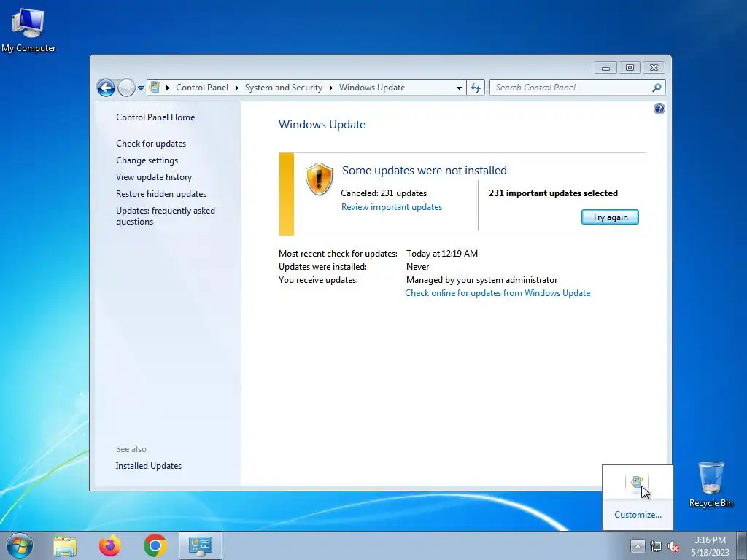The height and width of the screenshot is (560, 747).
Task: Click Restore hidden updates
Action: 161,194
